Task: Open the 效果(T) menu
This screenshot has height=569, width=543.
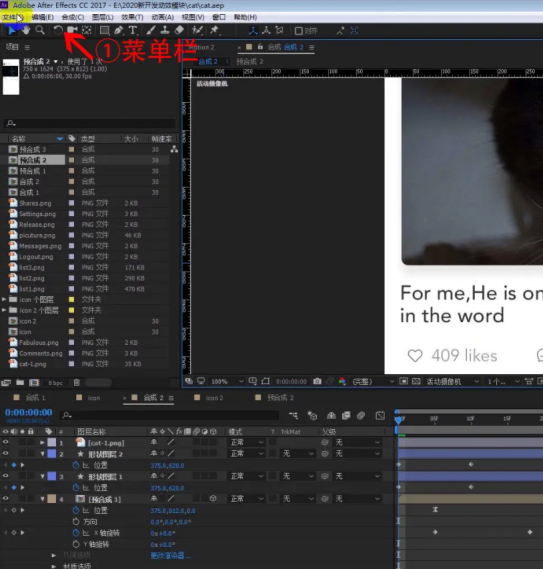Action: coord(132,17)
